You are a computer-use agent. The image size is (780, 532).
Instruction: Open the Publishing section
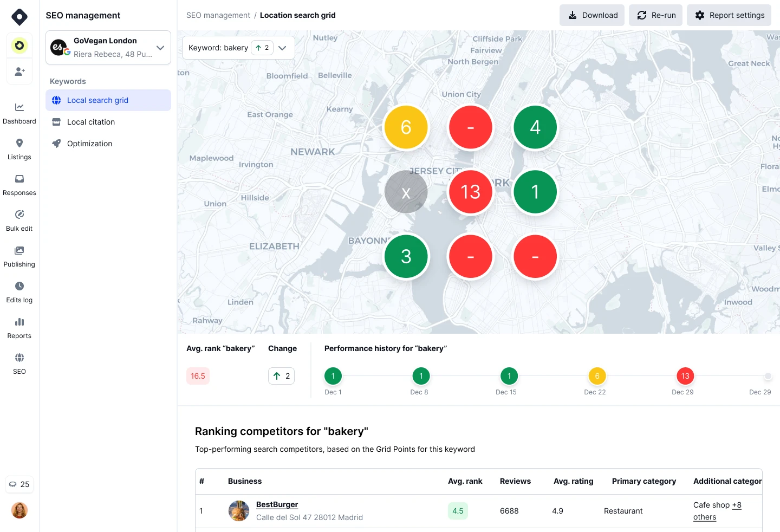19,256
